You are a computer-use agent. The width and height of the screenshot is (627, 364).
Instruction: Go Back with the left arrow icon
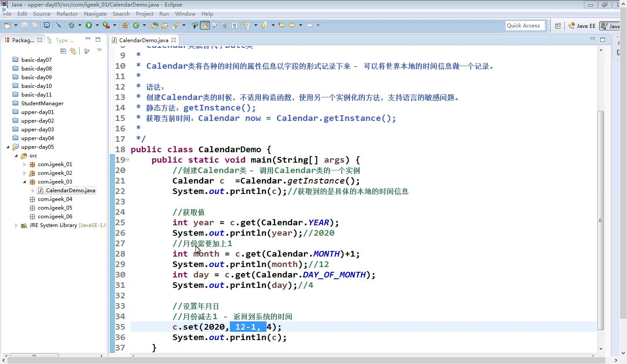pos(292,26)
